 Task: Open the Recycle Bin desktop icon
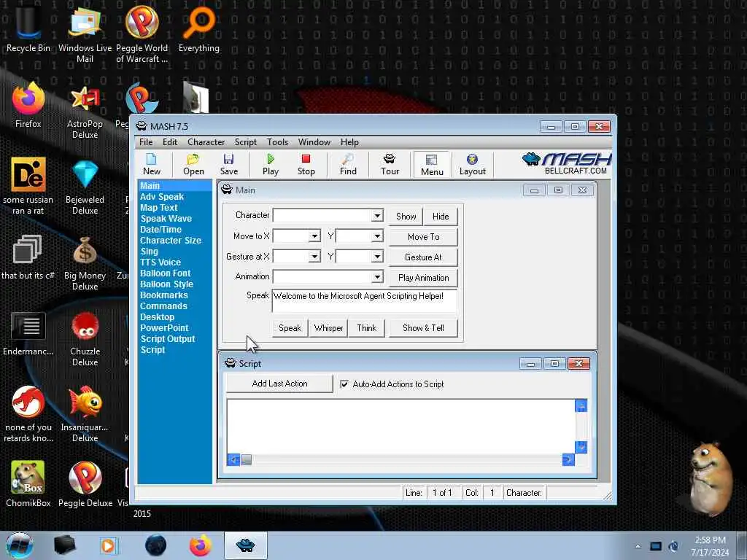pyautogui.click(x=28, y=29)
